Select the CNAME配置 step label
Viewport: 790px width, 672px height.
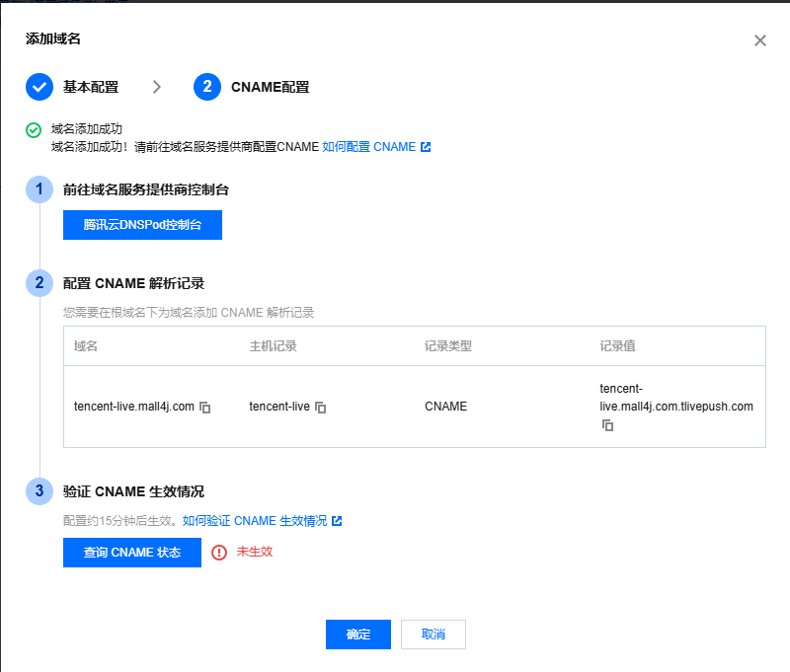click(270, 87)
